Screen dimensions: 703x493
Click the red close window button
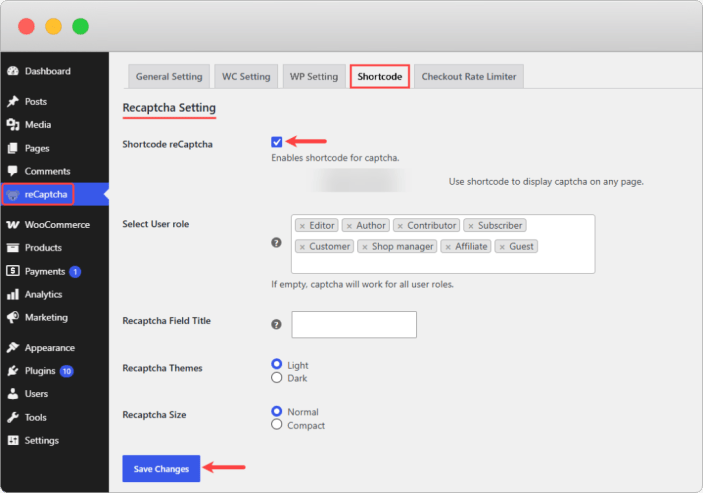pos(26,26)
